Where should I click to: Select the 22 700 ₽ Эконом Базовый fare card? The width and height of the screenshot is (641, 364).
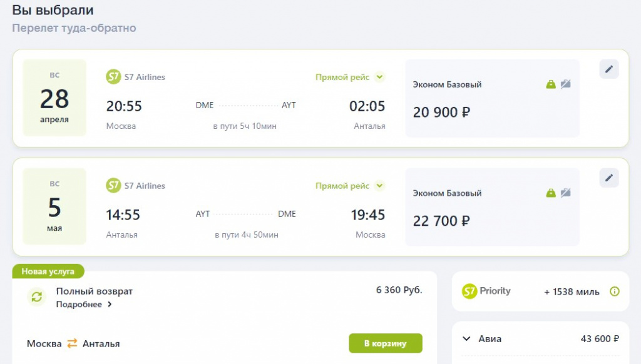[492, 207]
